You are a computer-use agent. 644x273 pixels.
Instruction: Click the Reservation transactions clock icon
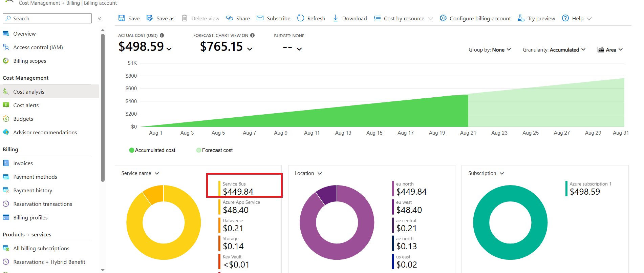[x=6, y=204]
